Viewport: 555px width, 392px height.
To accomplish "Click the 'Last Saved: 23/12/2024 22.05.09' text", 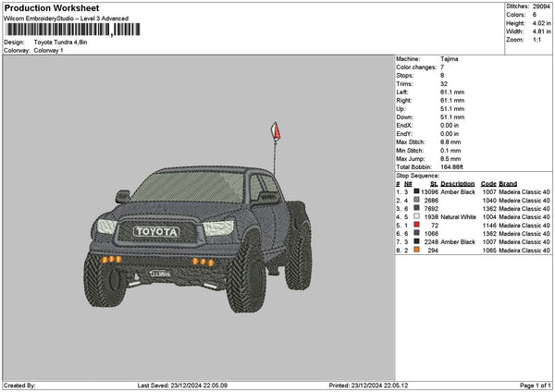I will click(x=182, y=386).
